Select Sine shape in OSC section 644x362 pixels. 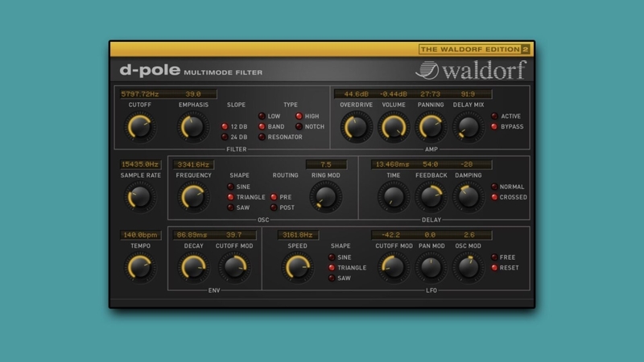pyautogui.click(x=231, y=187)
